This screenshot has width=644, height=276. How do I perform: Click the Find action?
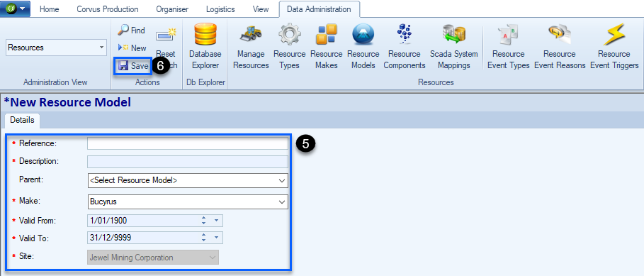[x=132, y=30]
